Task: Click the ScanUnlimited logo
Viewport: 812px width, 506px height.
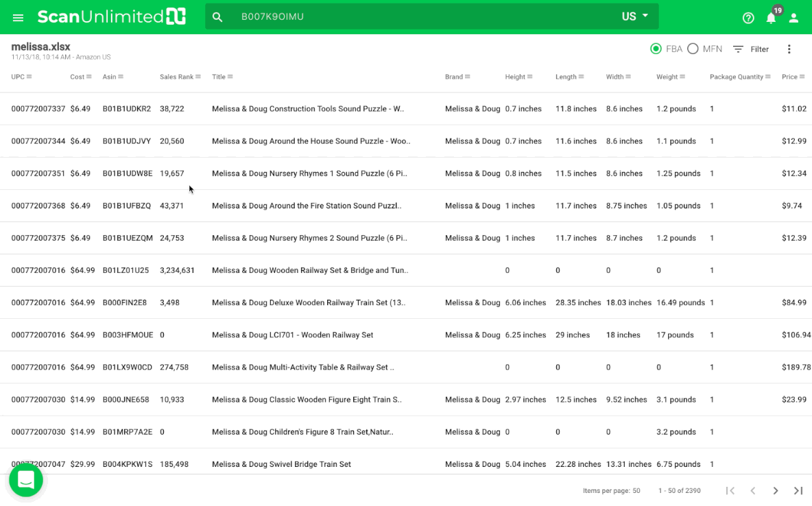Action: click(x=111, y=17)
